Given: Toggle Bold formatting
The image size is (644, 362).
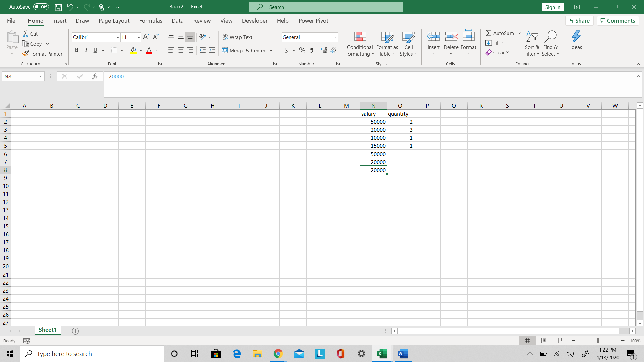Looking at the screenshot, I should [x=77, y=50].
